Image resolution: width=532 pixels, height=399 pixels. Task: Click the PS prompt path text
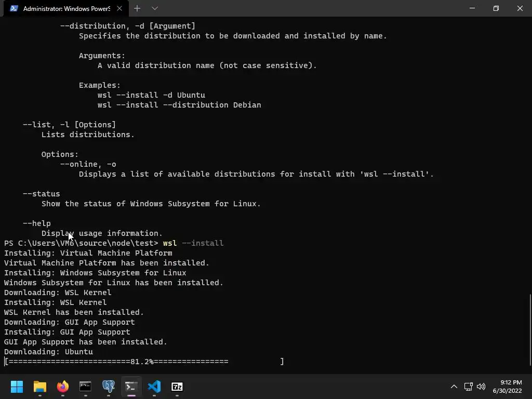[81, 243]
